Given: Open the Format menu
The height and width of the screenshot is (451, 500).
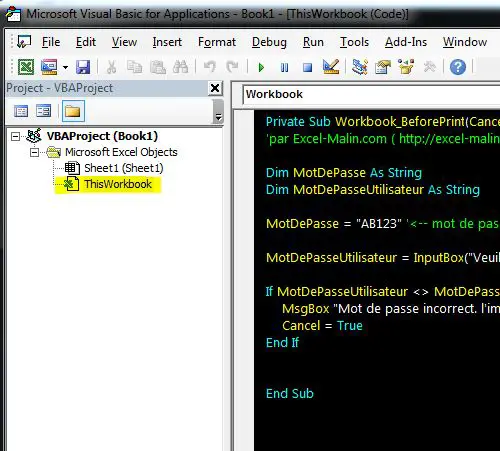Looking at the screenshot, I should tap(217, 42).
